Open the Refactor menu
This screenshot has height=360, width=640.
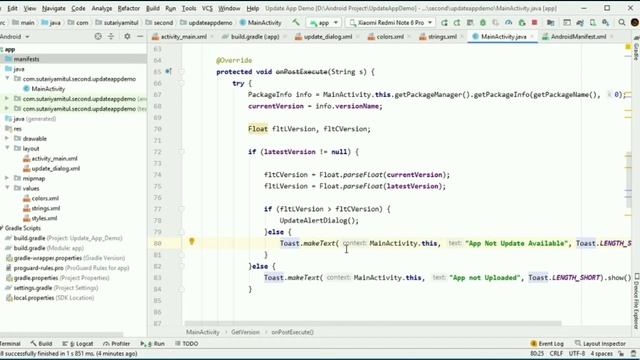pyautogui.click(x=129, y=8)
